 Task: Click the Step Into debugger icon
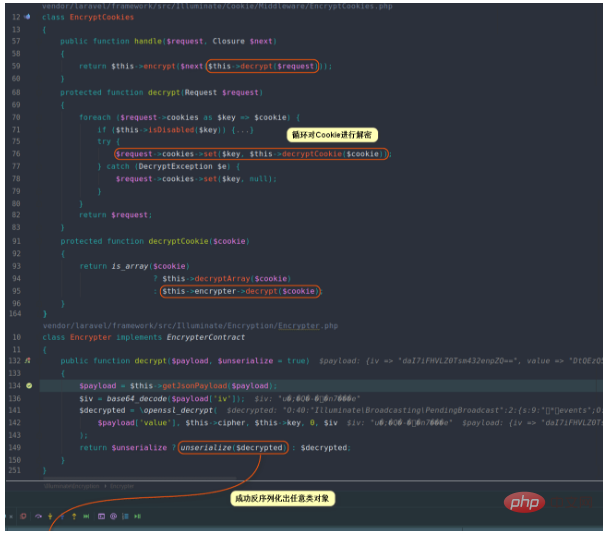(x=50, y=516)
